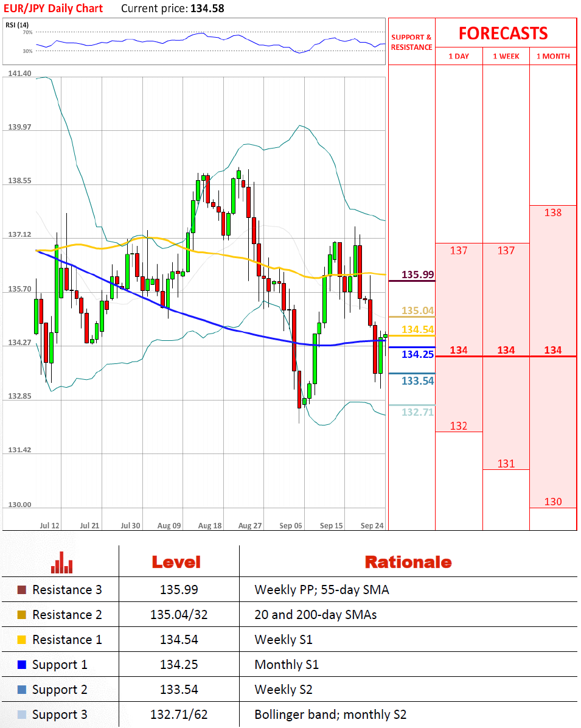
Task: Click the Weekly S1 rationale cell
Action: 284,640
